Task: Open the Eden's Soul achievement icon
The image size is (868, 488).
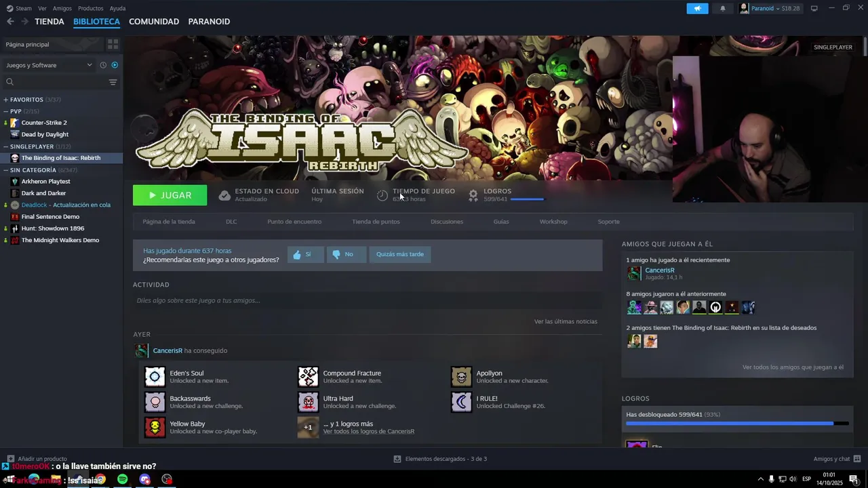Action: click(x=155, y=377)
